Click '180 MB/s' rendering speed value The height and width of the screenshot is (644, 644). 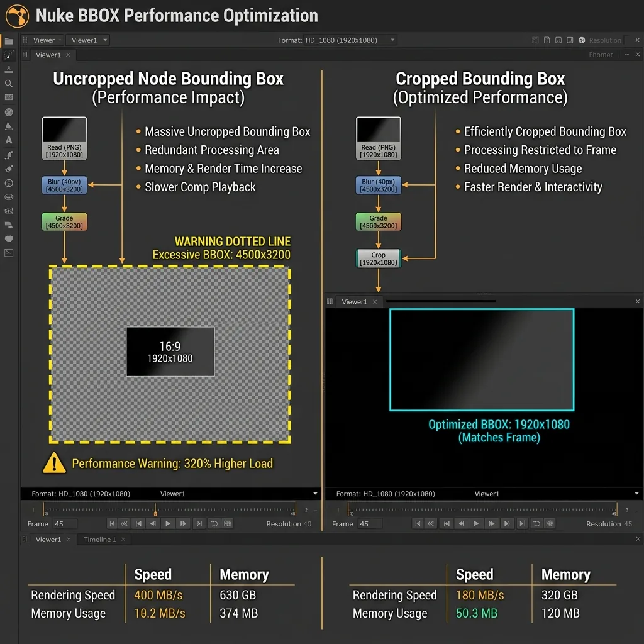tap(480, 595)
